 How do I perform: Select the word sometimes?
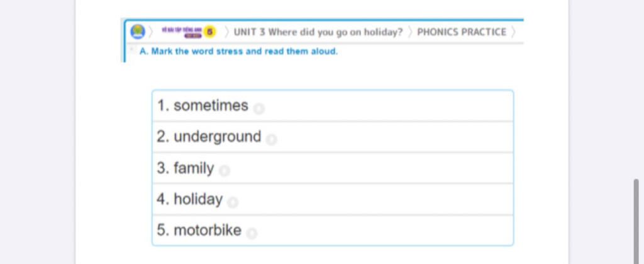pyautogui.click(x=211, y=106)
